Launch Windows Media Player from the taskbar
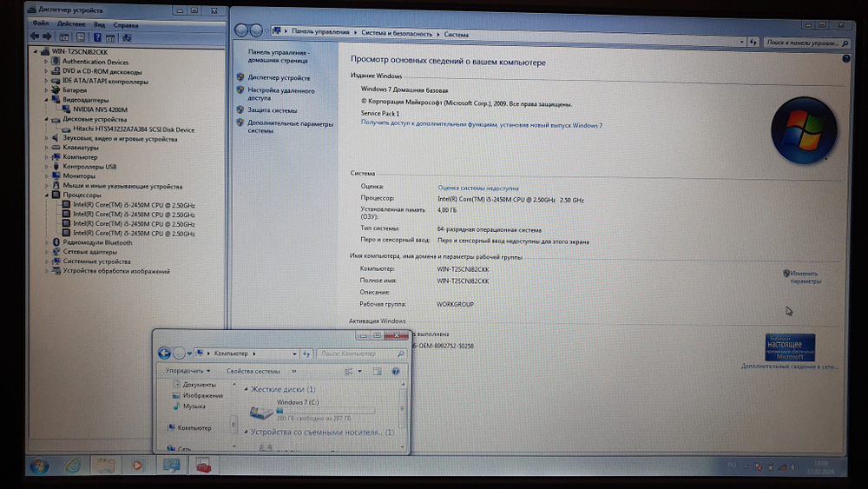The height and width of the screenshot is (489, 868). [135, 466]
